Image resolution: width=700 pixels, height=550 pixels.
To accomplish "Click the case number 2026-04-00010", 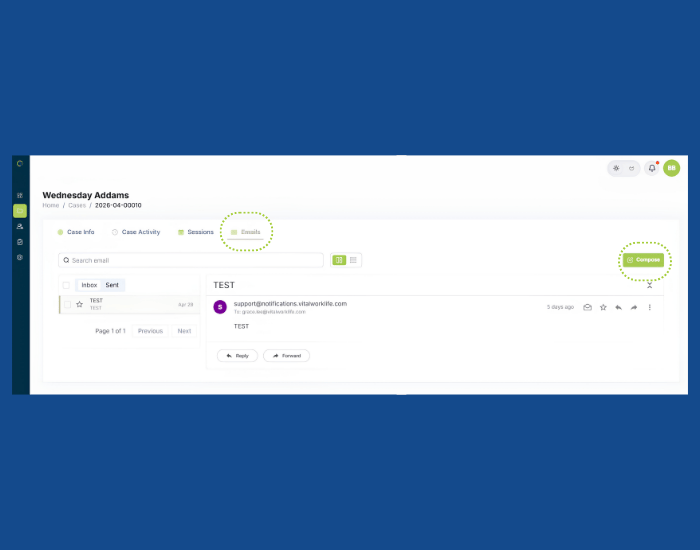I will pos(118,205).
